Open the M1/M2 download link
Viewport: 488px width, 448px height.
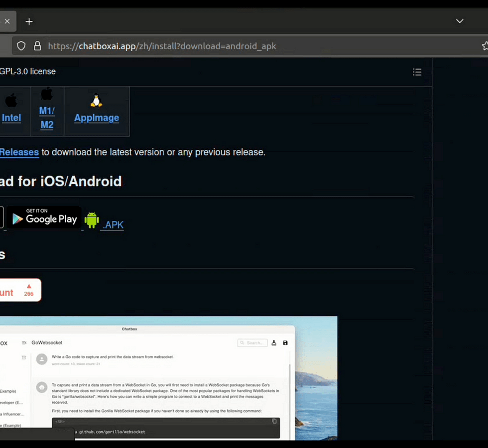47,117
